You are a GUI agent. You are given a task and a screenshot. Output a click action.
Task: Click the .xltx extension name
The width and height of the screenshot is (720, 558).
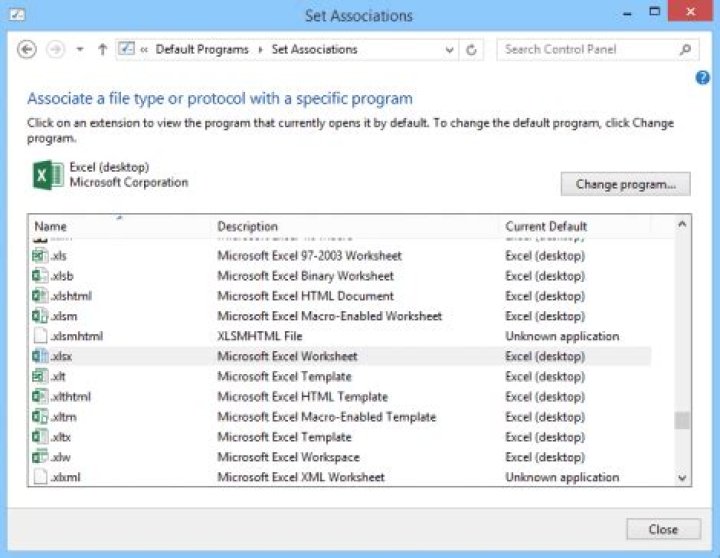click(x=61, y=437)
